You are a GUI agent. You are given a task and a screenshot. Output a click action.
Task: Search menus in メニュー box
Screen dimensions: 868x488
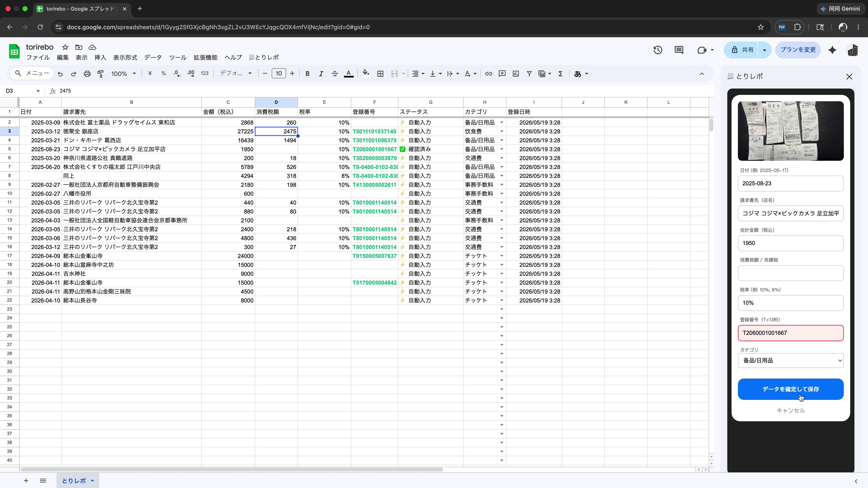click(x=32, y=73)
